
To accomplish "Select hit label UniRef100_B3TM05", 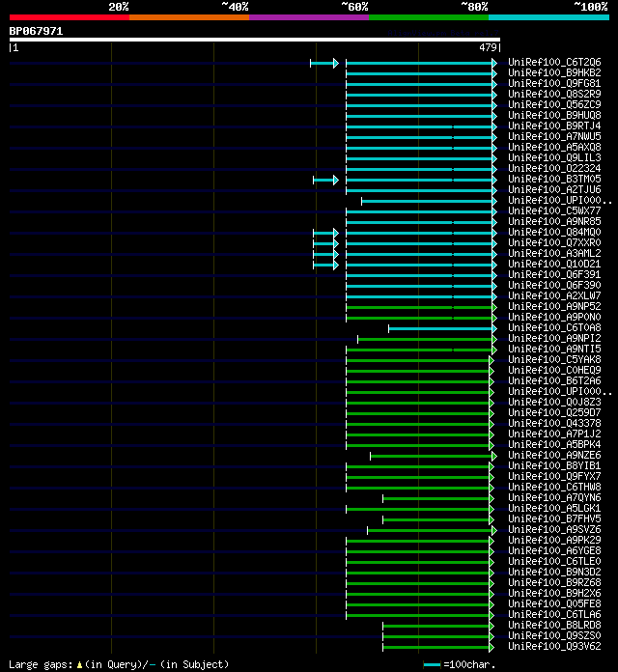I will [x=554, y=179].
